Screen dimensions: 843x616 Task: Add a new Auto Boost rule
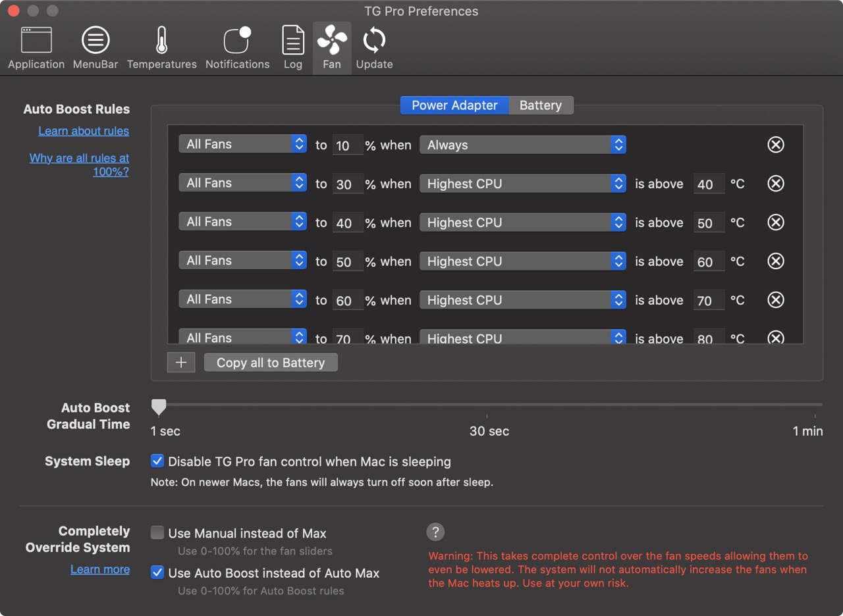click(181, 363)
